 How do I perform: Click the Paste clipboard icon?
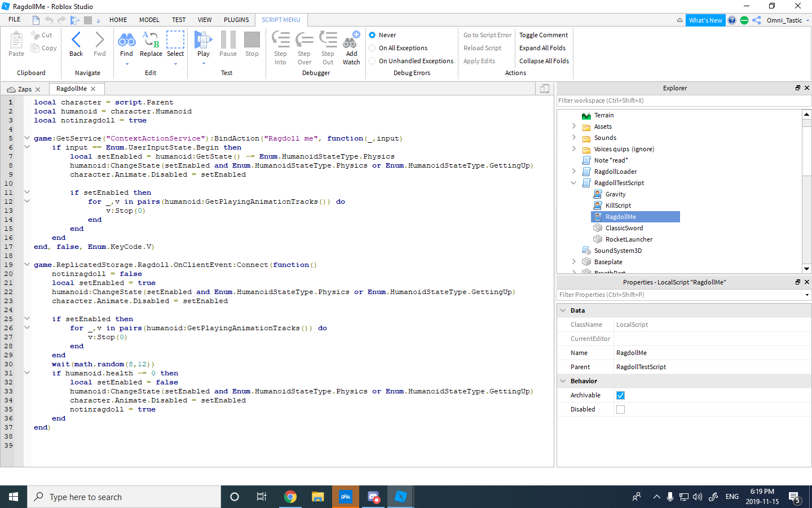pos(16,41)
